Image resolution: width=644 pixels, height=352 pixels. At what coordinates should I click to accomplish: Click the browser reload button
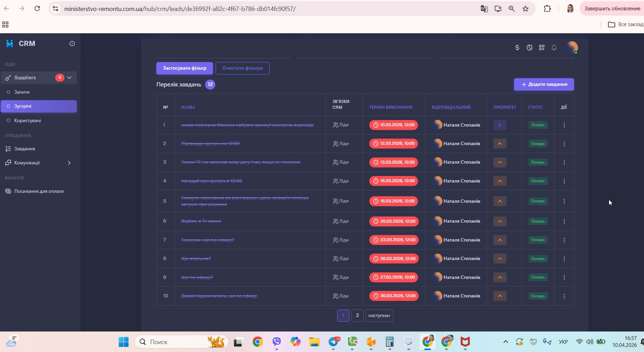coord(37,9)
